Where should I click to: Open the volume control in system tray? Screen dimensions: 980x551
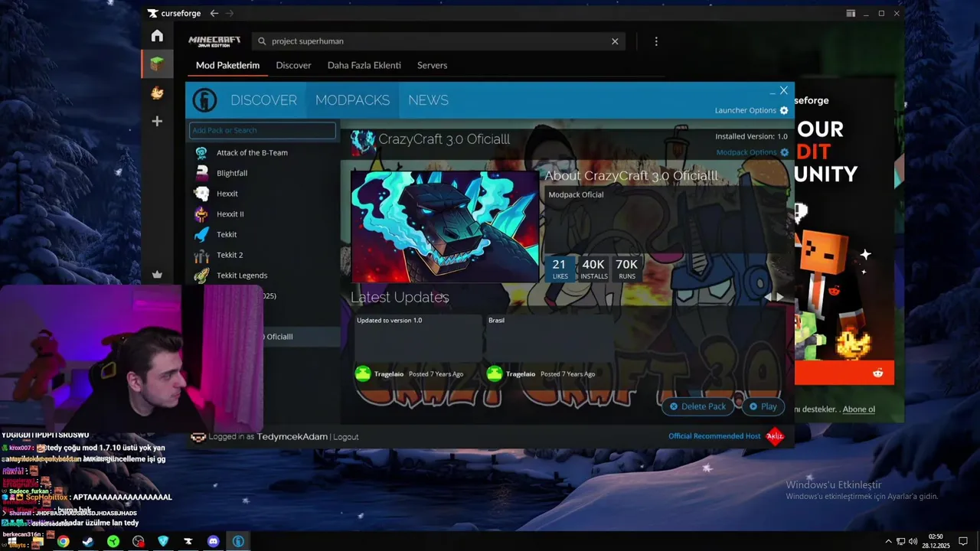click(x=913, y=541)
